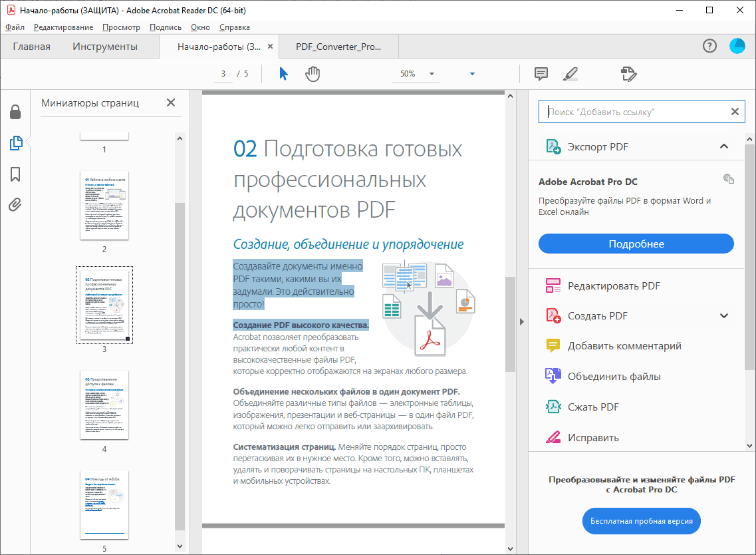Expand the Создать PDF options
Screen dimensions: 756x555
[x=724, y=316]
